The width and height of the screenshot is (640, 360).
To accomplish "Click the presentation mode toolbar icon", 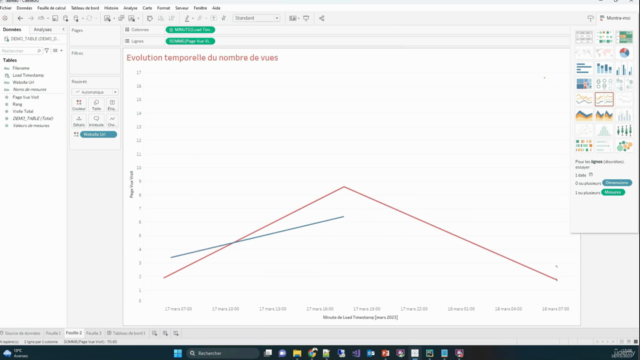I will (x=306, y=18).
